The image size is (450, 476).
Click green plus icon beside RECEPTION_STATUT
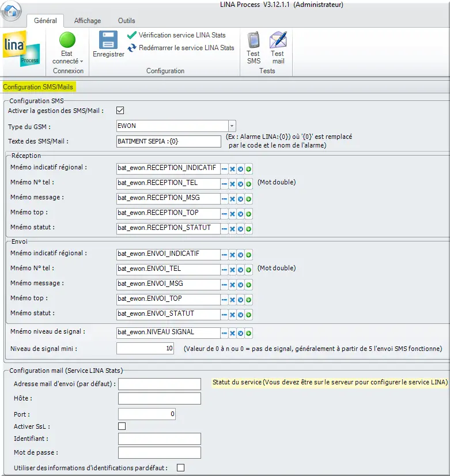pos(248,229)
